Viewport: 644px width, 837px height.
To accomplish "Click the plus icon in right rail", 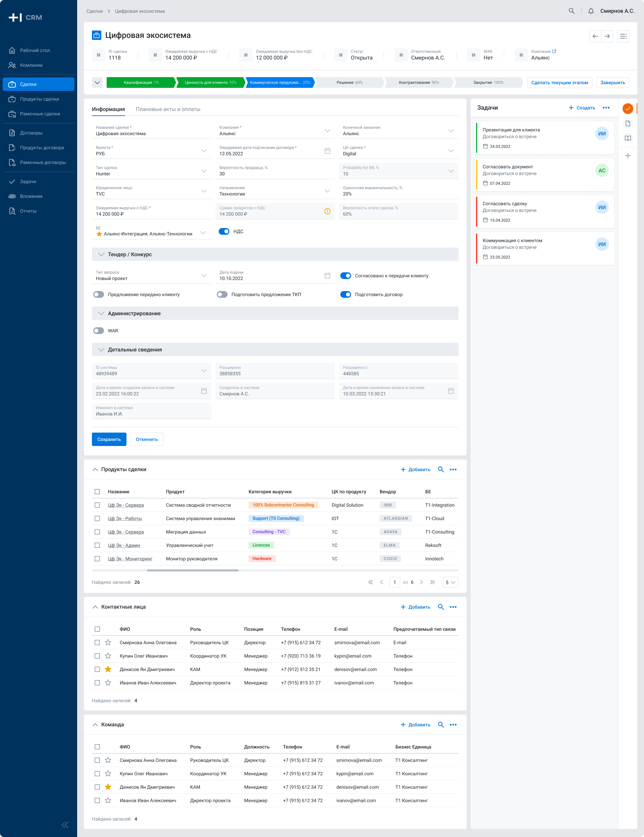I will pos(628,156).
